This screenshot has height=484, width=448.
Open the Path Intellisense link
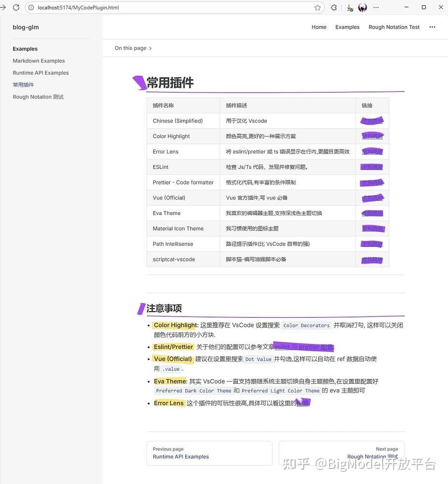[372, 244]
